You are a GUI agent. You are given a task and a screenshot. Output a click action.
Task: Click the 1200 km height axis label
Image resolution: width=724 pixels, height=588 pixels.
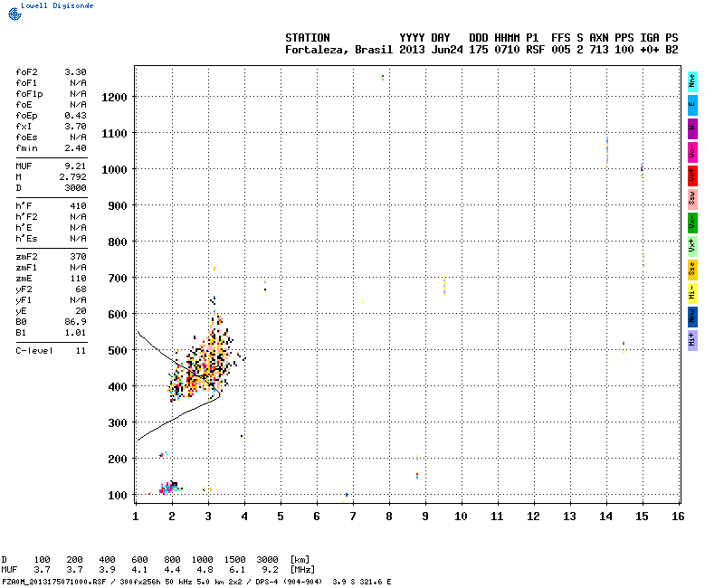point(114,98)
